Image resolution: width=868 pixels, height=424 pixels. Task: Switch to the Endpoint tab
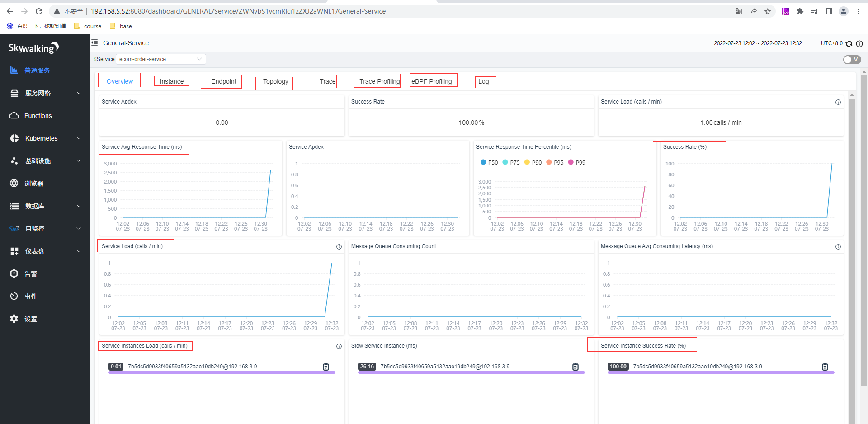(224, 81)
